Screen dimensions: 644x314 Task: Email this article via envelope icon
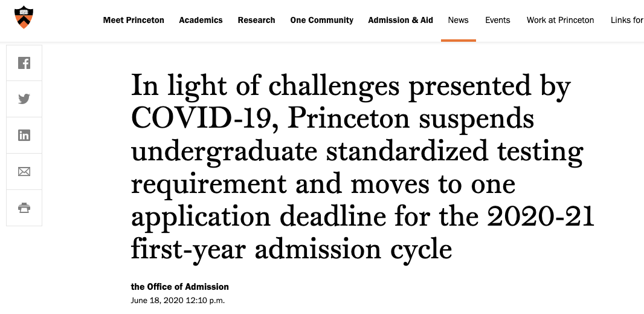pyautogui.click(x=24, y=172)
